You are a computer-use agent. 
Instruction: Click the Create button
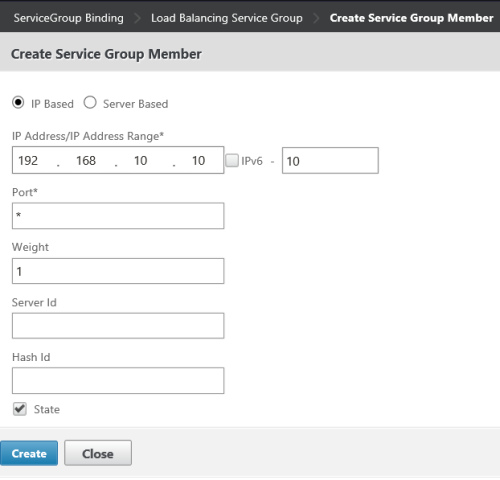click(x=29, y=453)
